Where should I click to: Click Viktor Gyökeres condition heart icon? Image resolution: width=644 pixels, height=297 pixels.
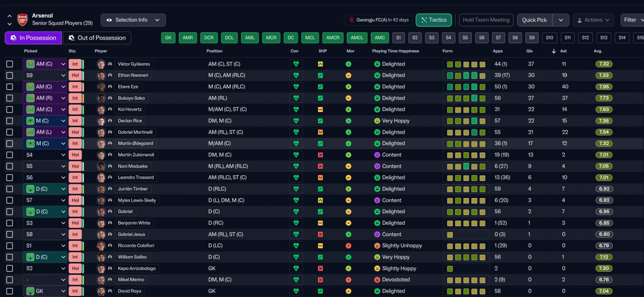[x=296, y=64]
